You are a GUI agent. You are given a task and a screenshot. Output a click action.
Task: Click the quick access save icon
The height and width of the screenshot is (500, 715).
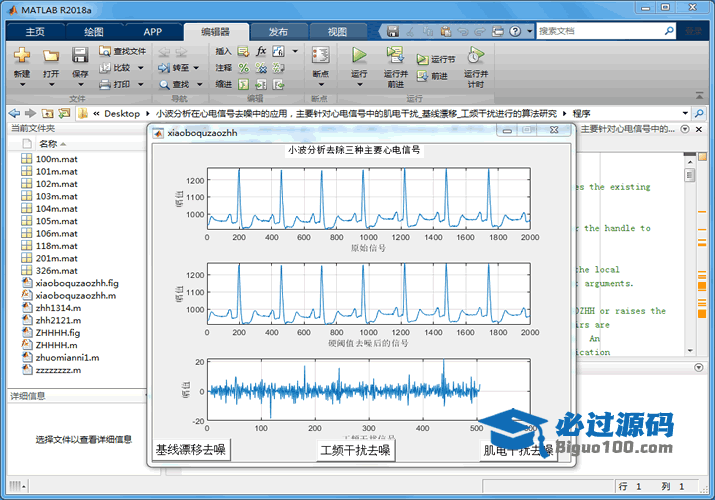393,31
